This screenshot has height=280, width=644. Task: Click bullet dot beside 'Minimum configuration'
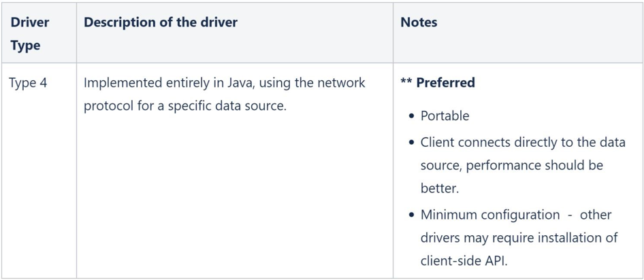coord(412,215)
